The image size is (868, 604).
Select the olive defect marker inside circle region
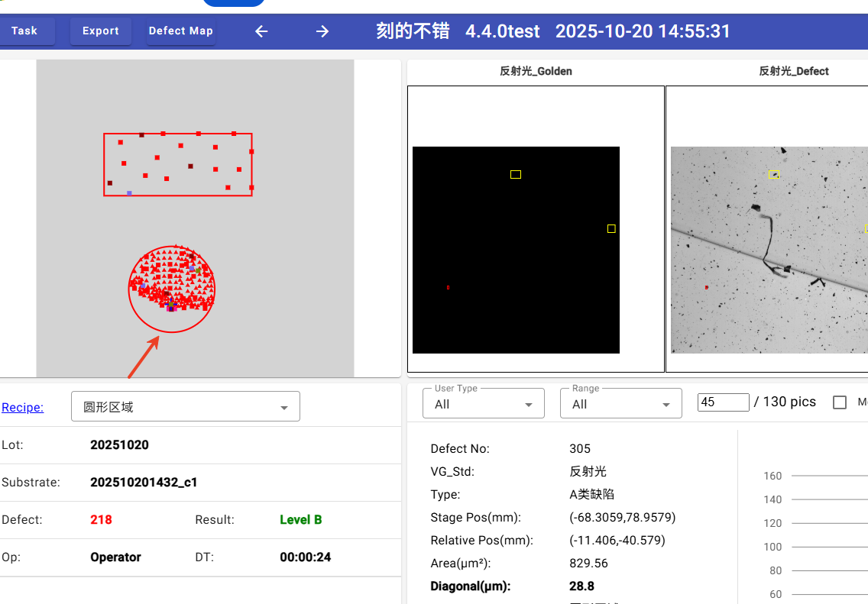198,270
